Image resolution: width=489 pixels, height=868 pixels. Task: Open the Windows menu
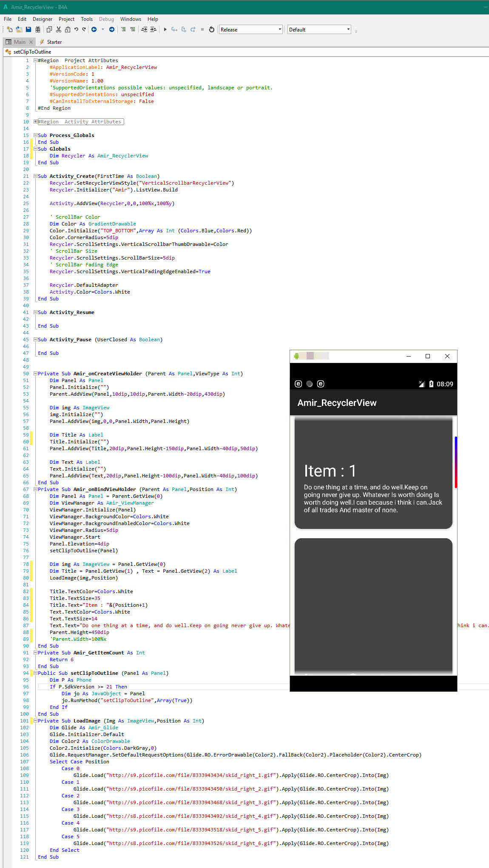[x=131, y=19]
